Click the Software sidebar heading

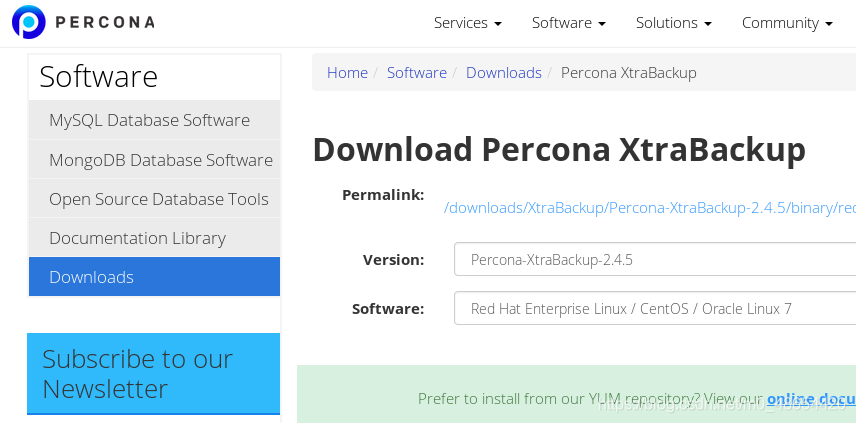(x=98, y=76)
